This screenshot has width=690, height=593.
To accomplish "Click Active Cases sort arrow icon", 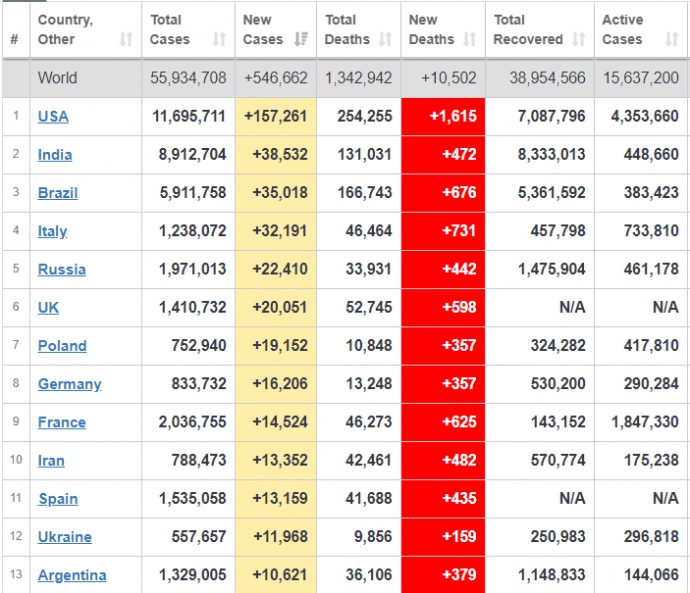I will 671,40.
